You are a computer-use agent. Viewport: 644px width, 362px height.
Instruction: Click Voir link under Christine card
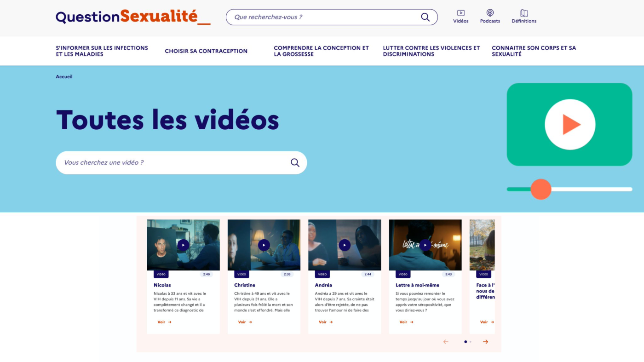245,322
